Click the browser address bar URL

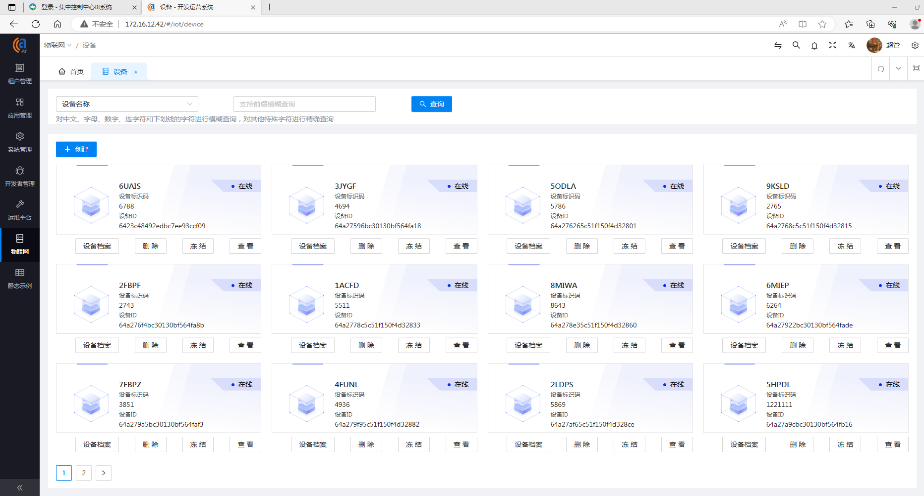coord(164,24)
